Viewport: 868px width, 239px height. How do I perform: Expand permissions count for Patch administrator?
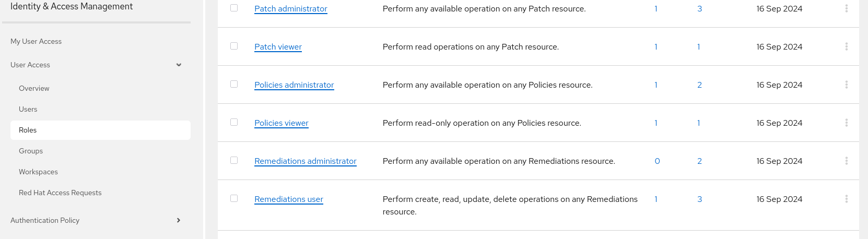[x=699, y=9]
